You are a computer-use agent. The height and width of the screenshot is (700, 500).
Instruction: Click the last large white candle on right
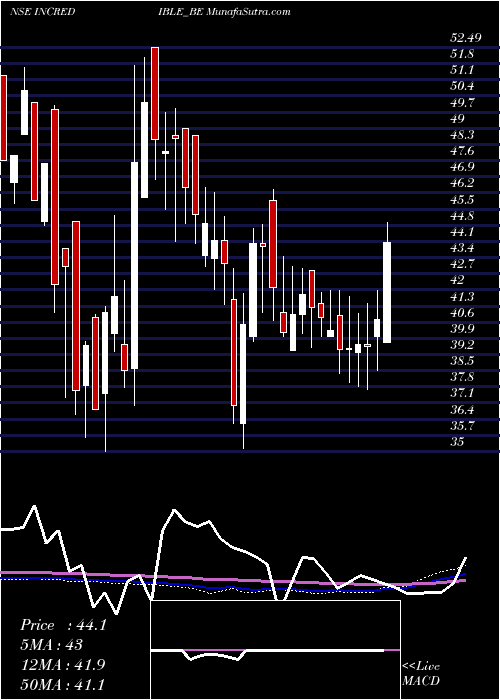pos(387,292)
